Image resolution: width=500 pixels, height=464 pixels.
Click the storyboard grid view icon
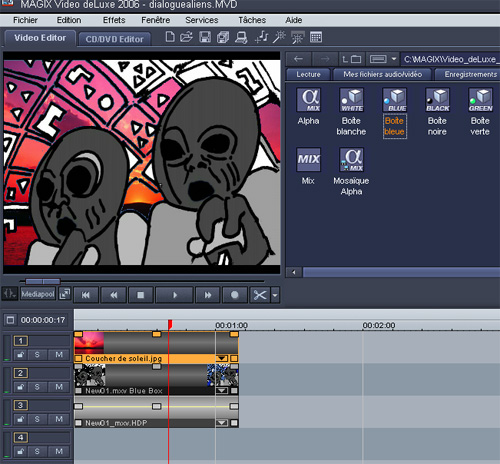tap(316, 37)
